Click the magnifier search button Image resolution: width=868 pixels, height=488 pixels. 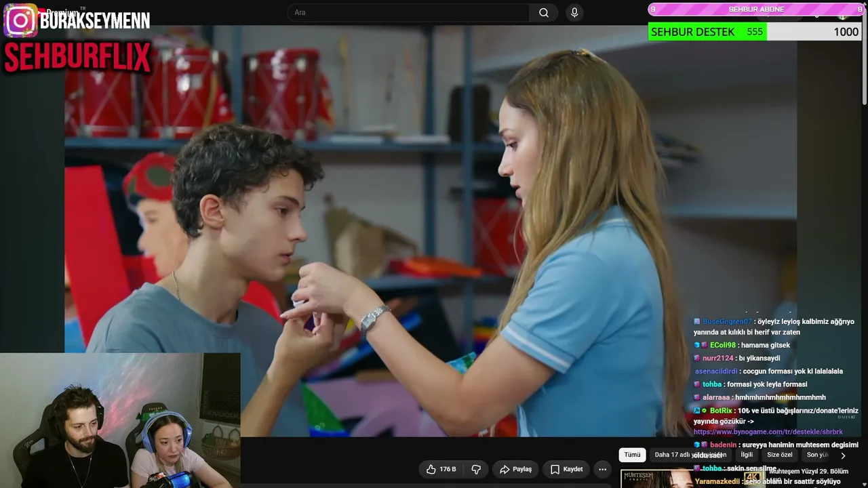pos(544,12)
